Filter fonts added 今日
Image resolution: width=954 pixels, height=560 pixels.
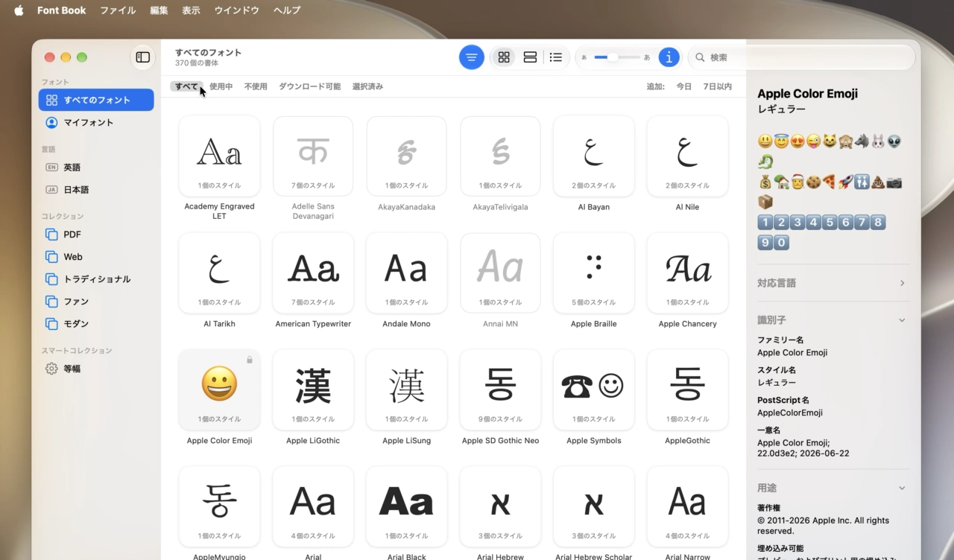tap(683, 86)
